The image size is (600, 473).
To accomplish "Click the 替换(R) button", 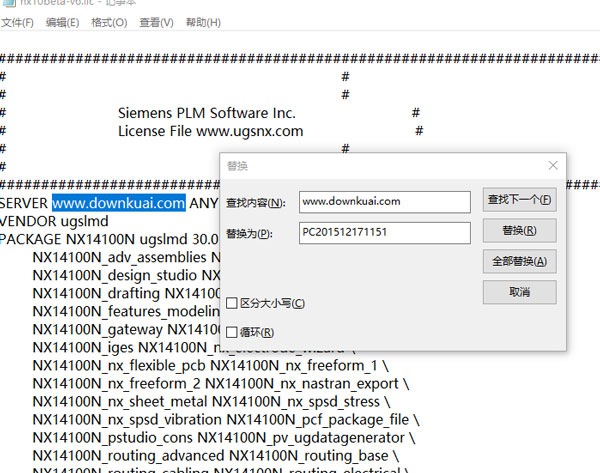I will 519,231.
